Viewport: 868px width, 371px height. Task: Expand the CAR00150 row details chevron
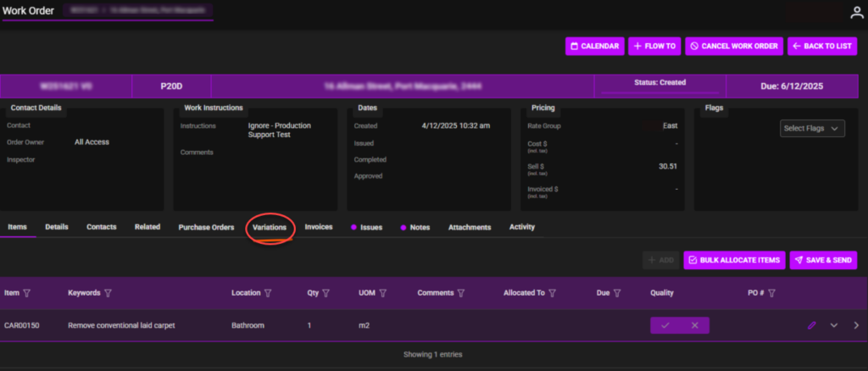tap(834, 325)
